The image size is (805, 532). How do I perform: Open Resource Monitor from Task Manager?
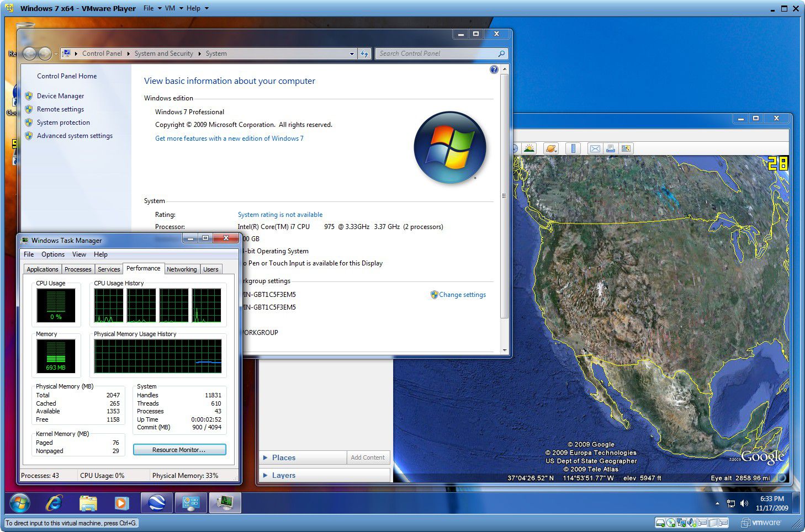(x=179, y=450)
